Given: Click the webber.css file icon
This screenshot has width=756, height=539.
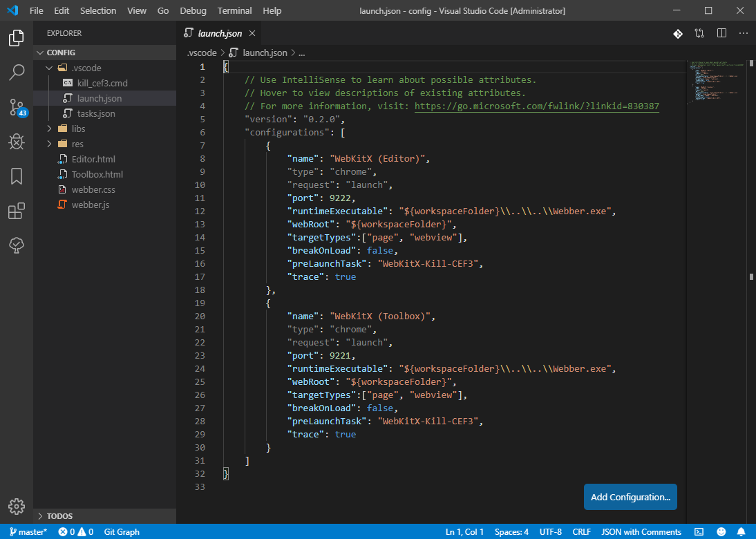Looking at the screenshot, I should (x=62, y=189).
